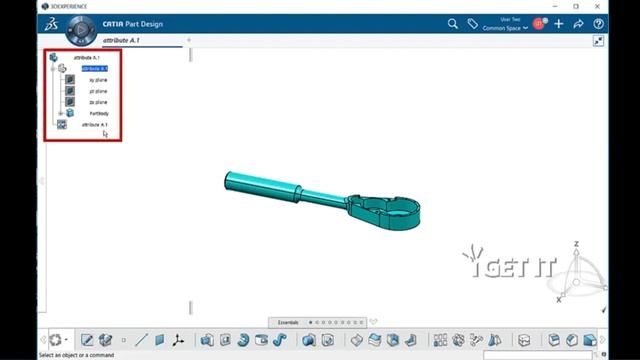Select the Positioned Sketch tool
640x360 pixels.
87,340
